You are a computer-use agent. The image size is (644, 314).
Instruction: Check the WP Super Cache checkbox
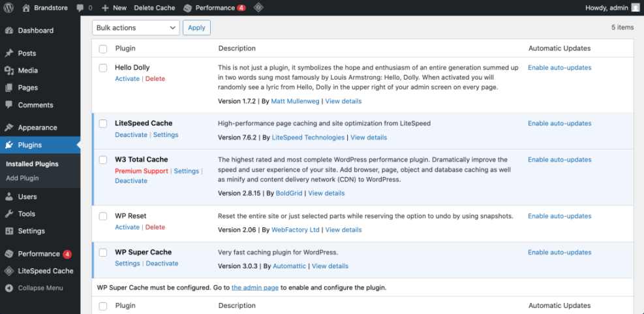point(103,253)
